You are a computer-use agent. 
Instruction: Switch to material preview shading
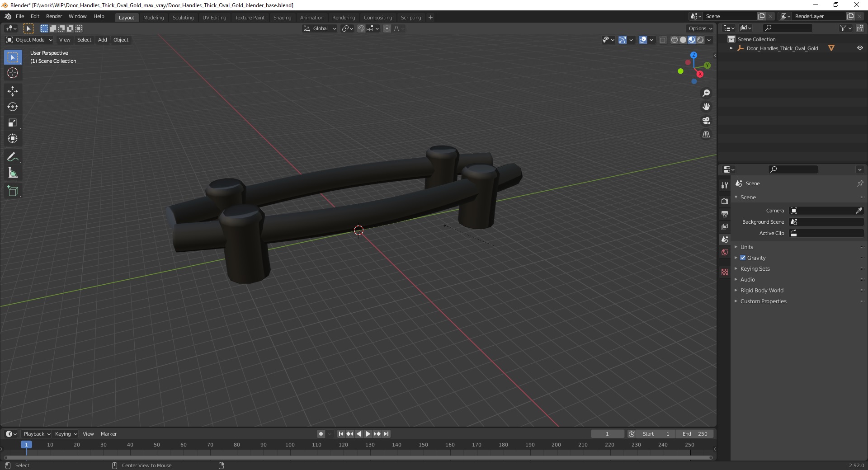[692, 40]
